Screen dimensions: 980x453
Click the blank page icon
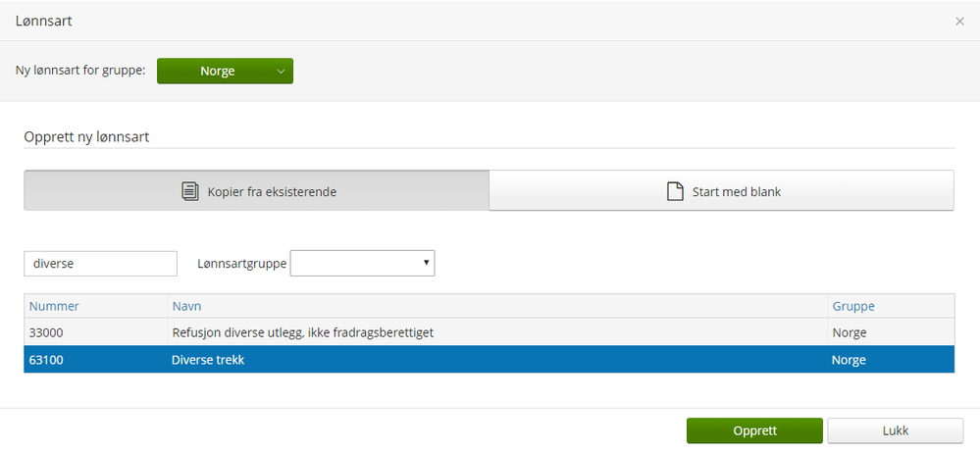pyautogui.click(x=675, y=191)
